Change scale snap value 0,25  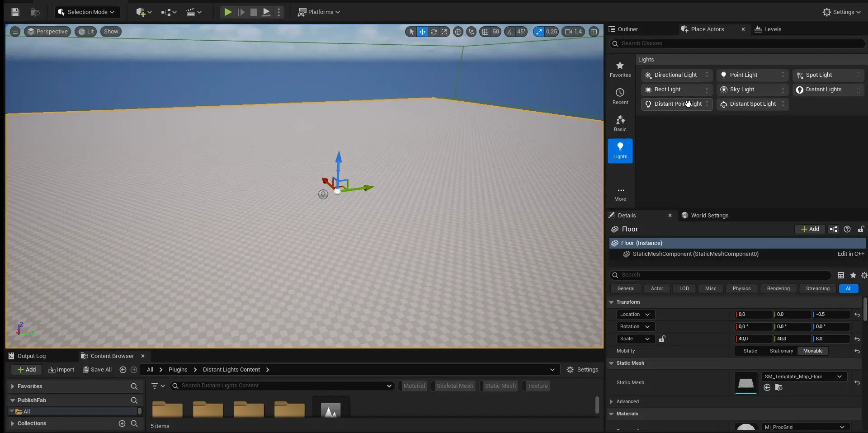[x=552, y=32]
